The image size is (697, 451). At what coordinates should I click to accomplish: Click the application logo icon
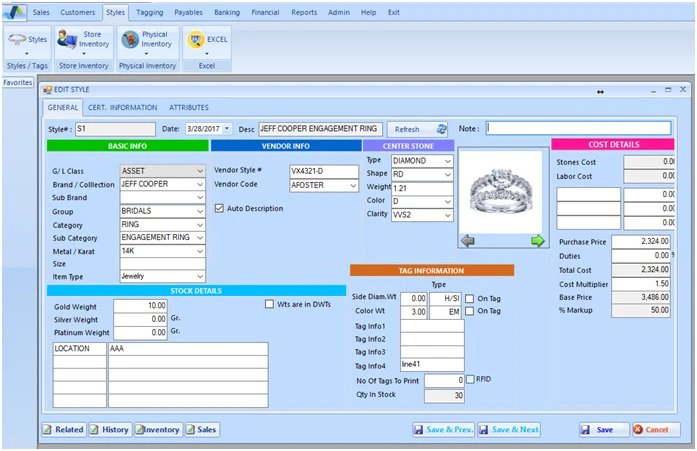coord(14,12)
